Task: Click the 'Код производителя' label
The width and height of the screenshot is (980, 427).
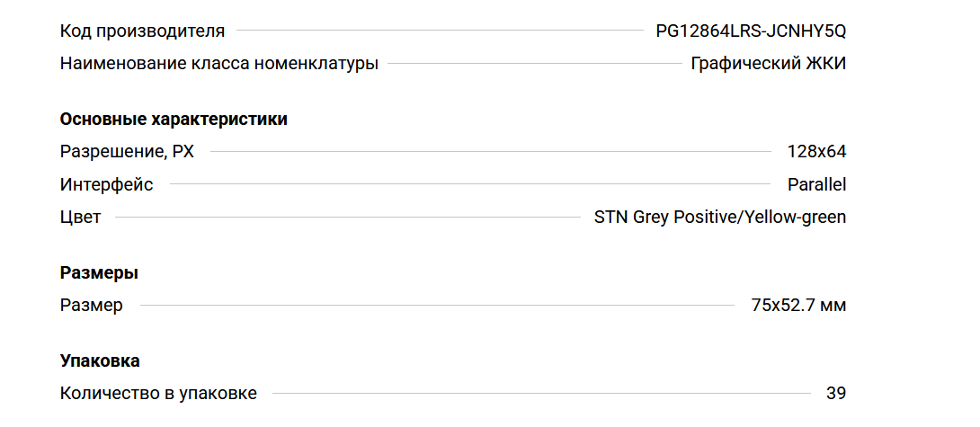Action: [142, 31]
